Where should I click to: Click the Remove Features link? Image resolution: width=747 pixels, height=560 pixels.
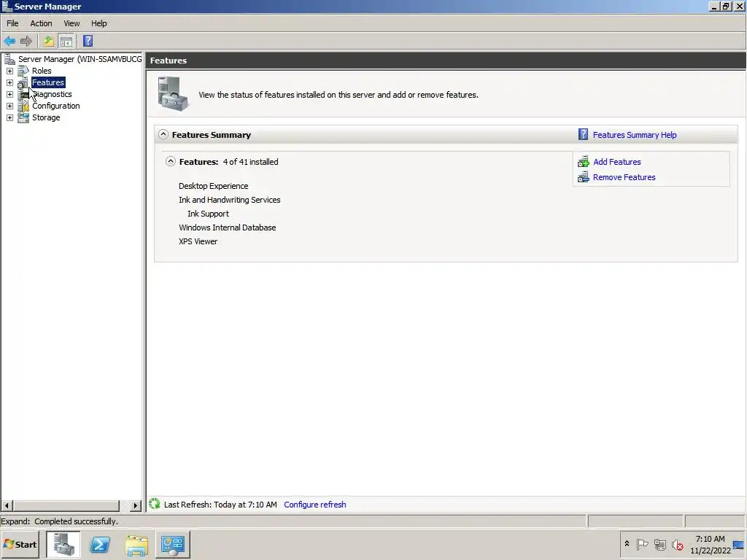(x=624, y=177)
